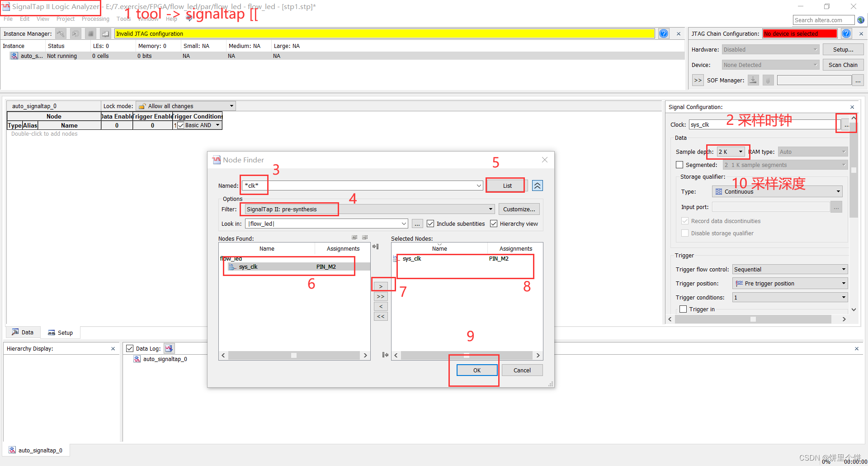Move selected node right with > button
Viewport: 868px width, 466px height.
pyautogui.click(x=381, y=286)
